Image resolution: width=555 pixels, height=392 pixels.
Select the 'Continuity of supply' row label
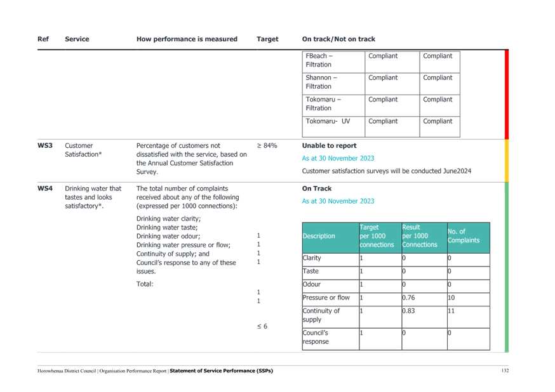pyautogui.click(x=321, y=315)
